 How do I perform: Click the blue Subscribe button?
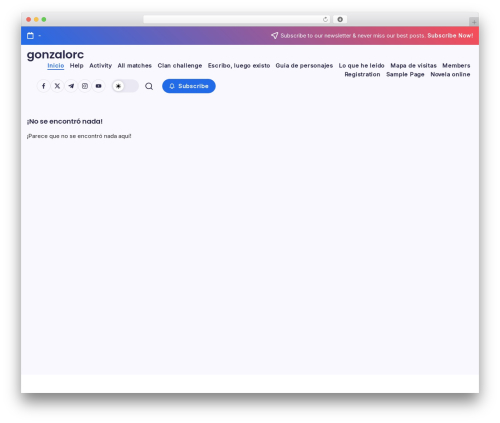click(x=189, y=86)
